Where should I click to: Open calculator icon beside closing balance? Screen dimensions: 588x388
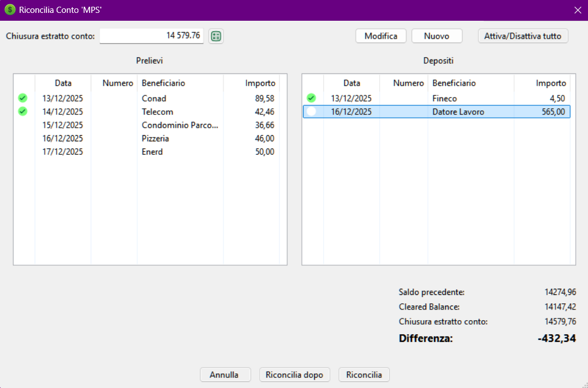click(216, 36)
